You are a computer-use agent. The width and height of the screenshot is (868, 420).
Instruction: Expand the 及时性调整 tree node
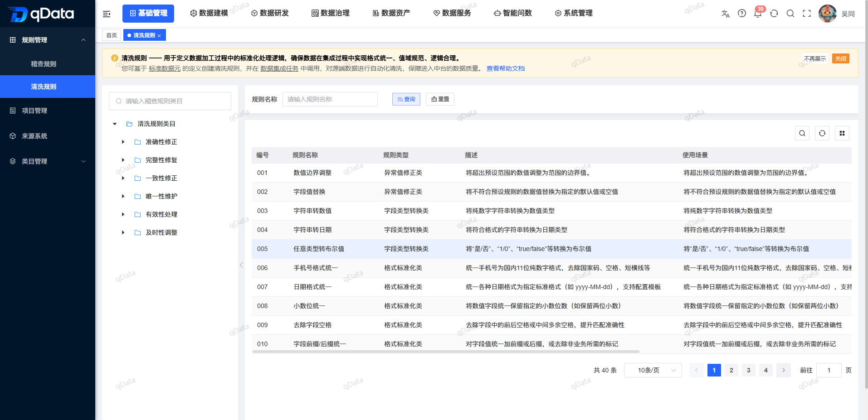[x=123, y=232]
